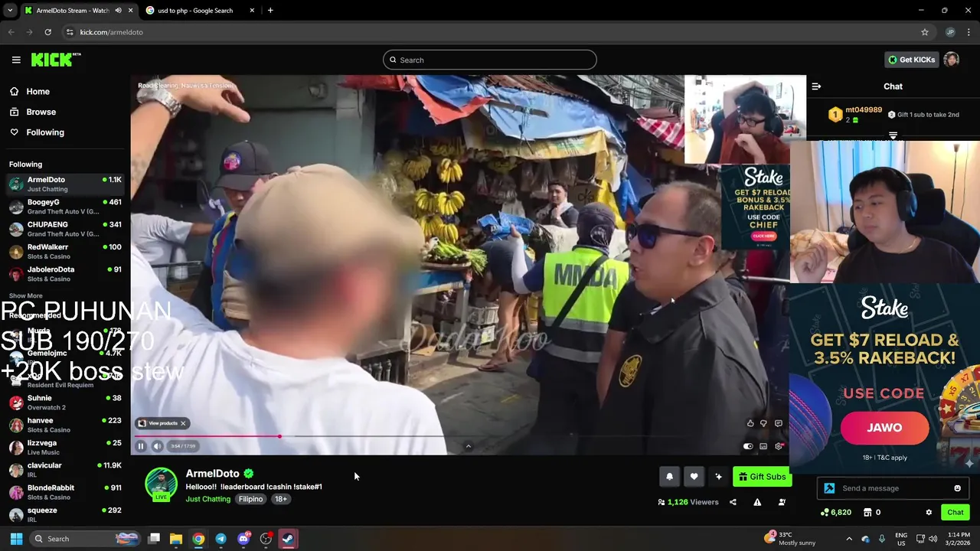
Task: Click the Filipino language tag
Action: pyautogui.click(x=250, y=499)
